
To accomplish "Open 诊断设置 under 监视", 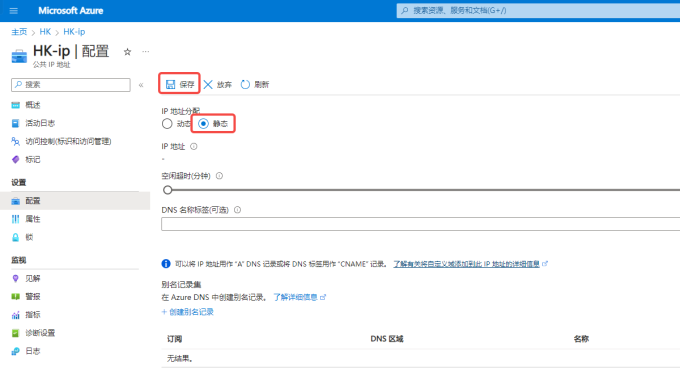I will point(40,333).
